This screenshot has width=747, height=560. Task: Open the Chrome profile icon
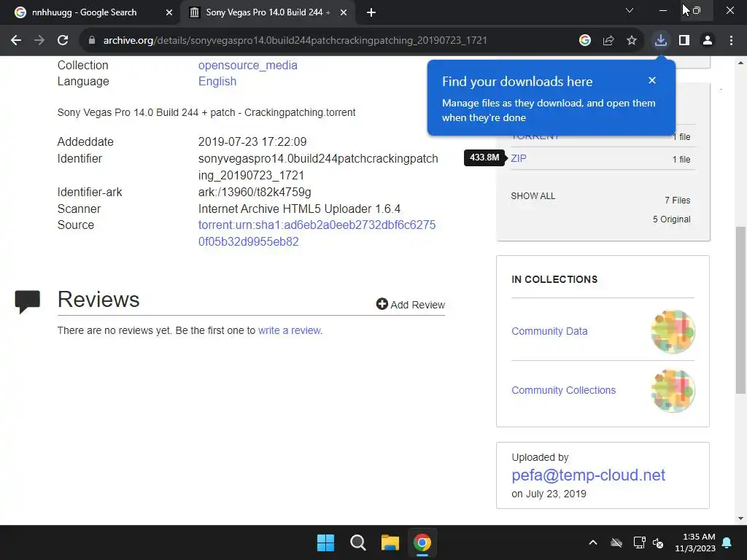pyautogui.click(x=708, y=41)
